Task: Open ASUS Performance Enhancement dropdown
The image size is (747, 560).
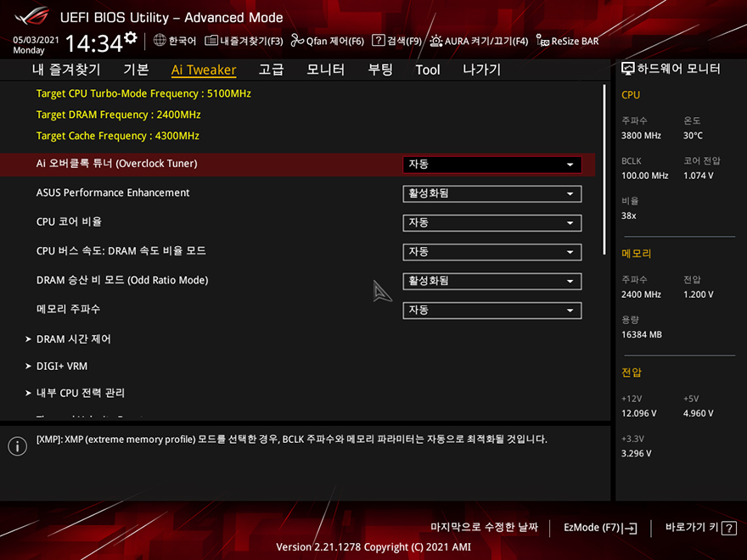Action: tap(491, 193)
